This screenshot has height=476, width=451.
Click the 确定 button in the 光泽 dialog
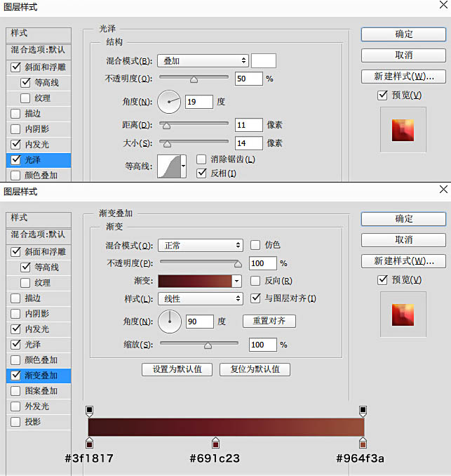(x=403, y=34)
